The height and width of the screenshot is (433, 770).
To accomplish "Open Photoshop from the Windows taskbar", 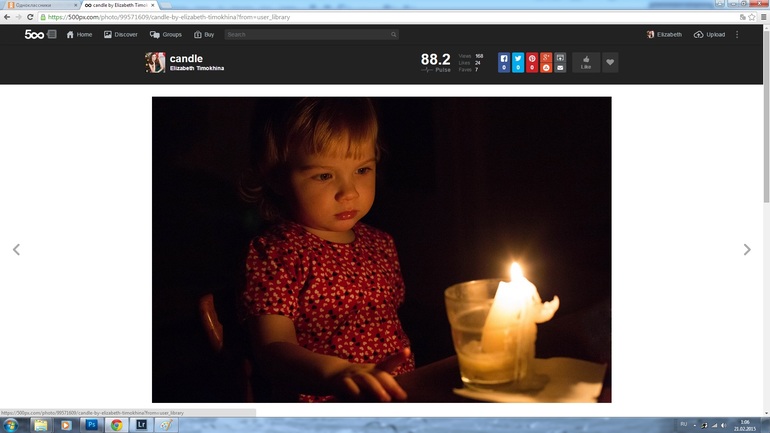I will [91, 425].
